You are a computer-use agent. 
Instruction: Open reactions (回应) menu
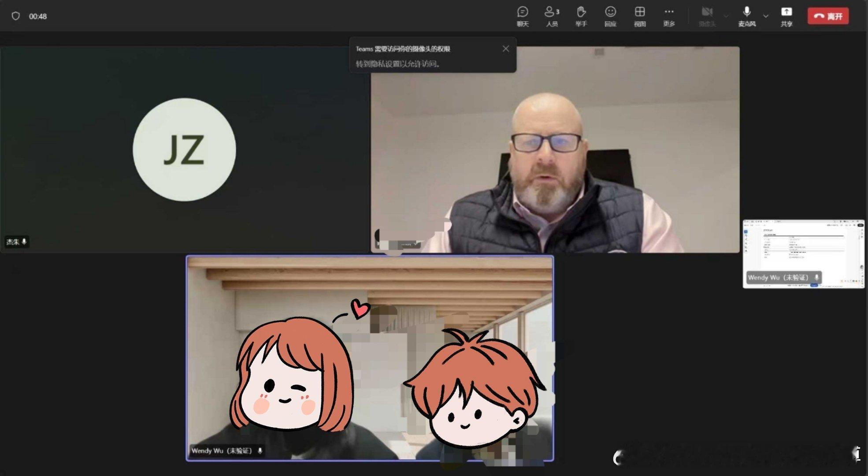[x=610, y=16]
